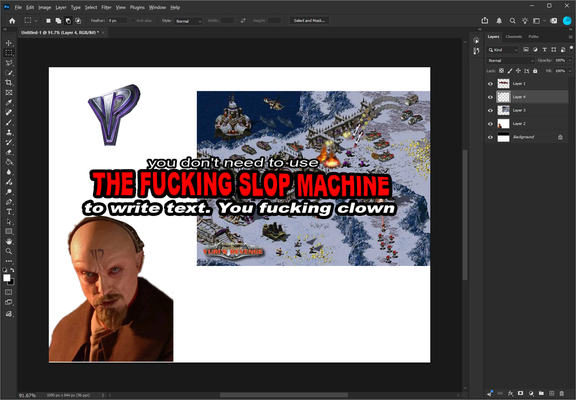Hide Layer 3 with the eye icon
Image resolution: width=576 pixels, height=400 pixels.
pyautogui.click(x=490, y=111)
